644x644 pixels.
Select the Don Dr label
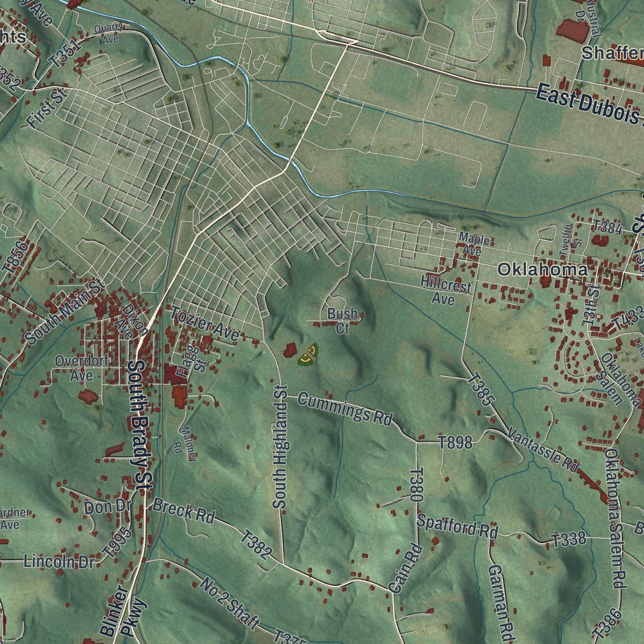tap(108, 507)
